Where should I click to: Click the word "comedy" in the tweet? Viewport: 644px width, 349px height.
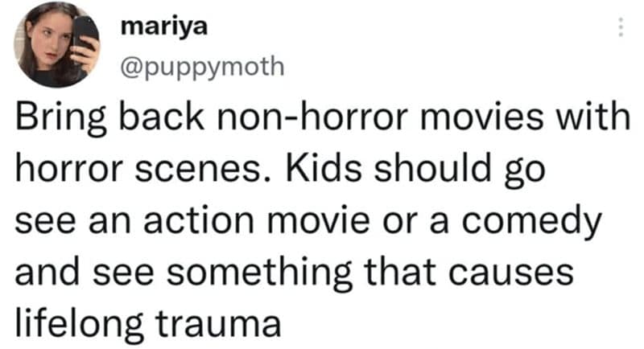[531, 223]
